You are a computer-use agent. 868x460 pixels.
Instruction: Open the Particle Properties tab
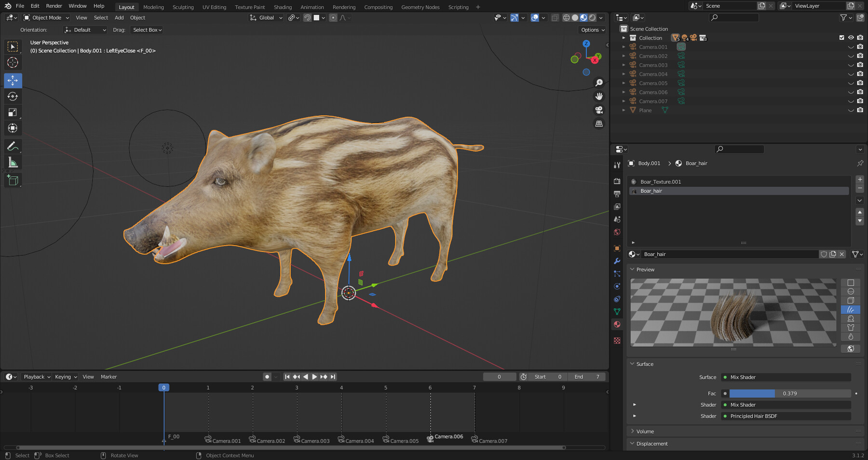tap(617, 274)
